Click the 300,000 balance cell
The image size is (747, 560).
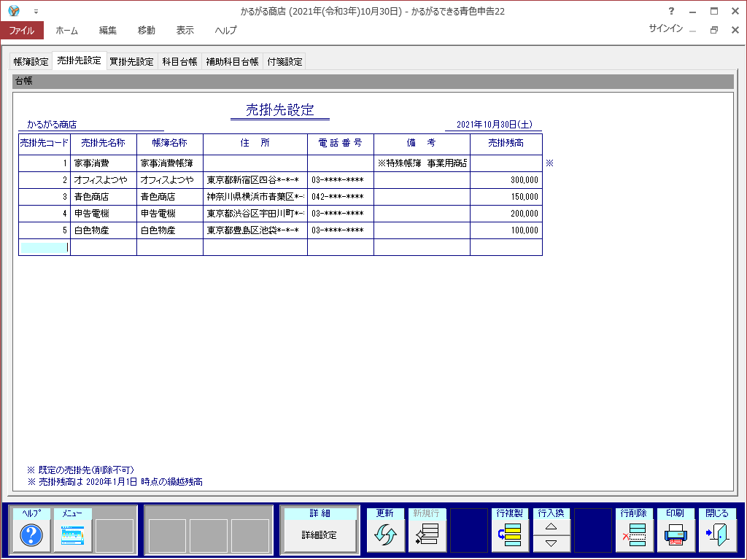pyautogui.click(x=506, y=180)
